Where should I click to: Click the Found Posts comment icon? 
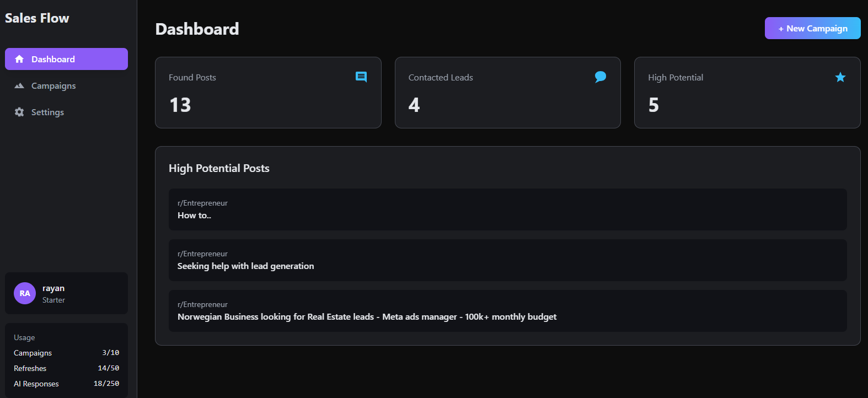tap(362, 77)
